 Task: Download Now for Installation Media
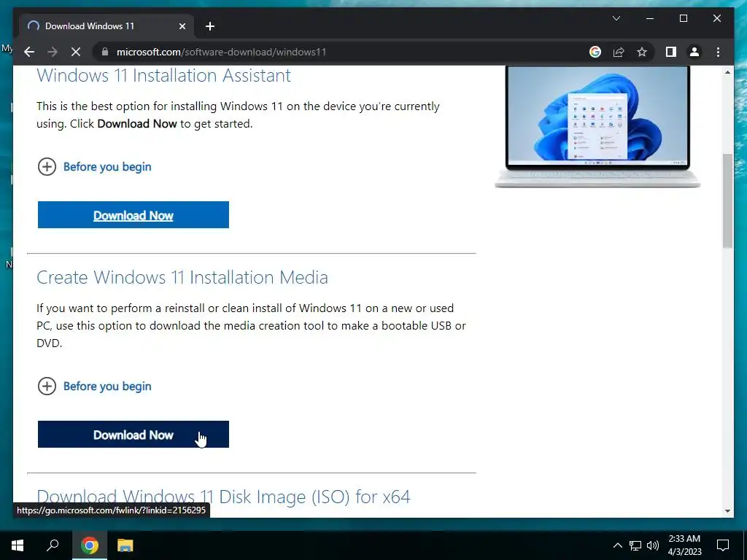(x=133, y=435)
